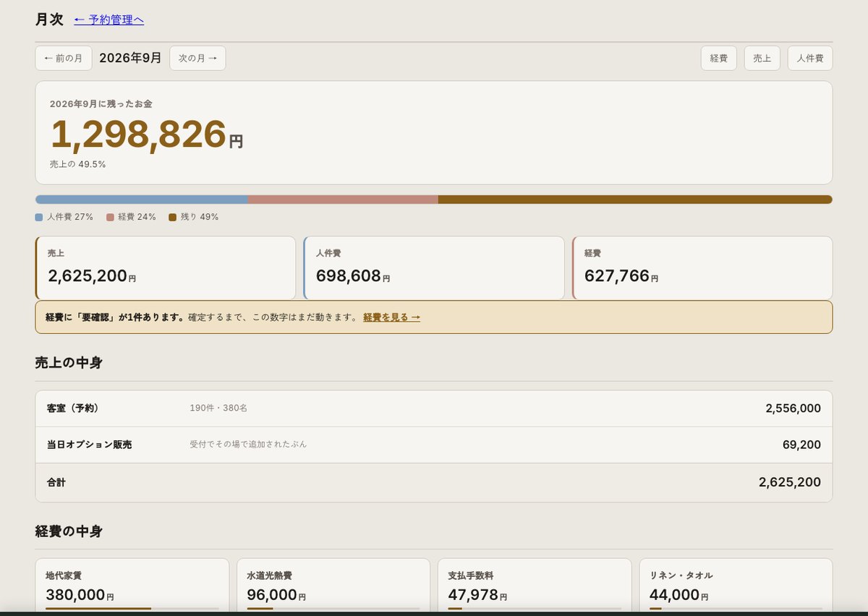This screenshot has width=868, height=616.
Task: Click the 客室（予約） row label
Action: 73,408
